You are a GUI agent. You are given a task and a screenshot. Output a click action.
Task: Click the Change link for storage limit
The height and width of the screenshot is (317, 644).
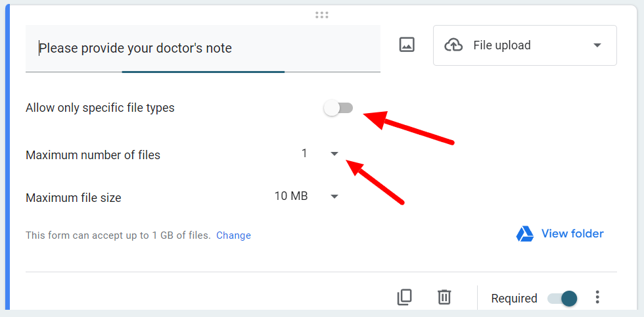pyautogui.click(x=234, y=235)
